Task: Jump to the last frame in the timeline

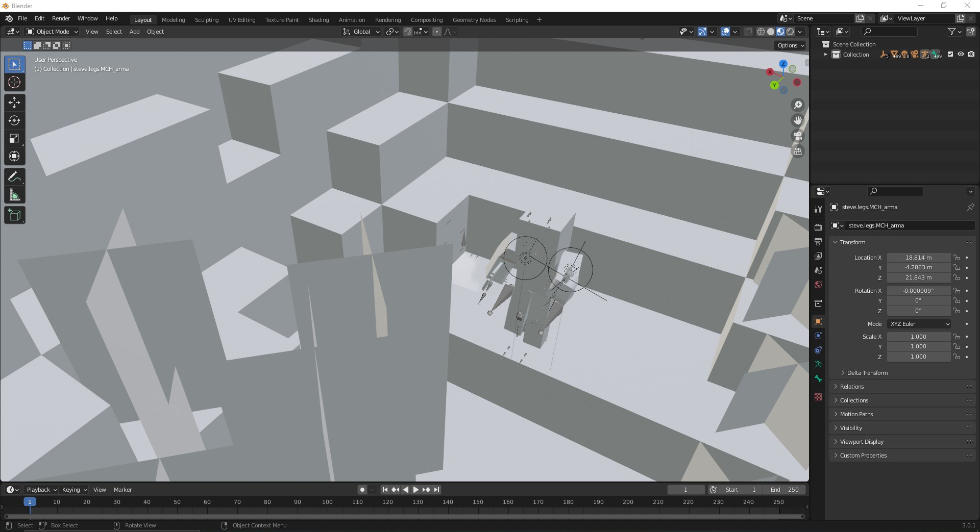Action: click(x=436, y=490)
